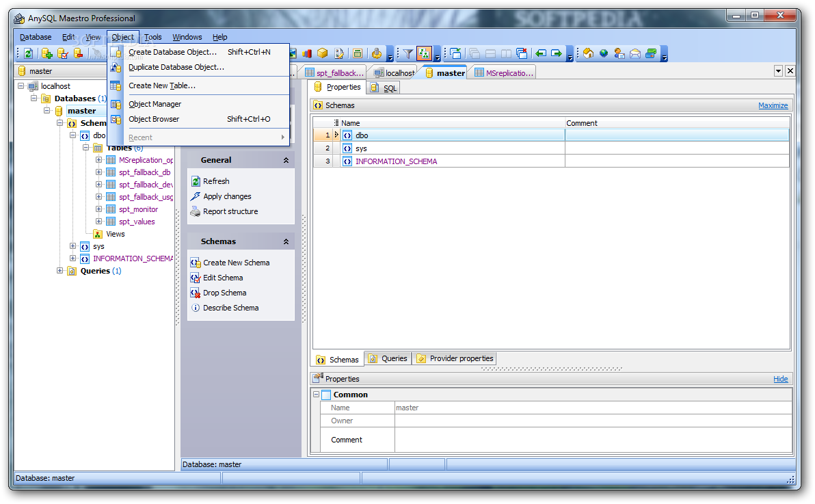Click the envelope email toolbar icon
Screen dimensions: 815x504
coord(635,53)
